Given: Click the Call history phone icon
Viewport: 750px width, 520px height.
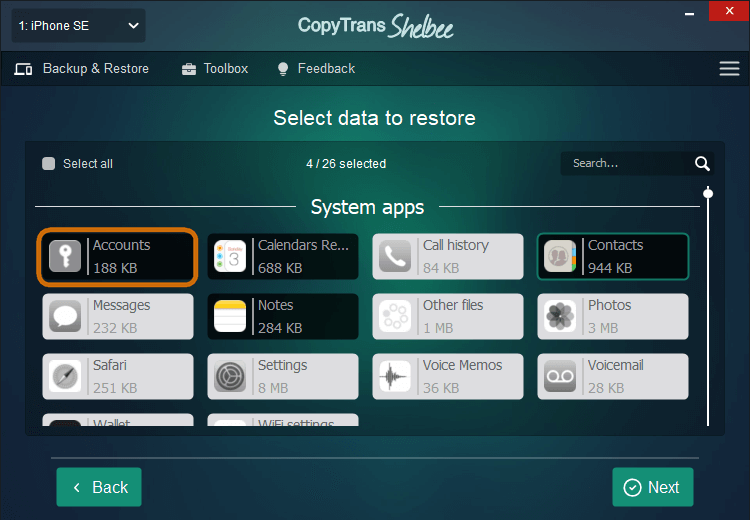Looking at the screenshot, I should [x=395, y=256].
